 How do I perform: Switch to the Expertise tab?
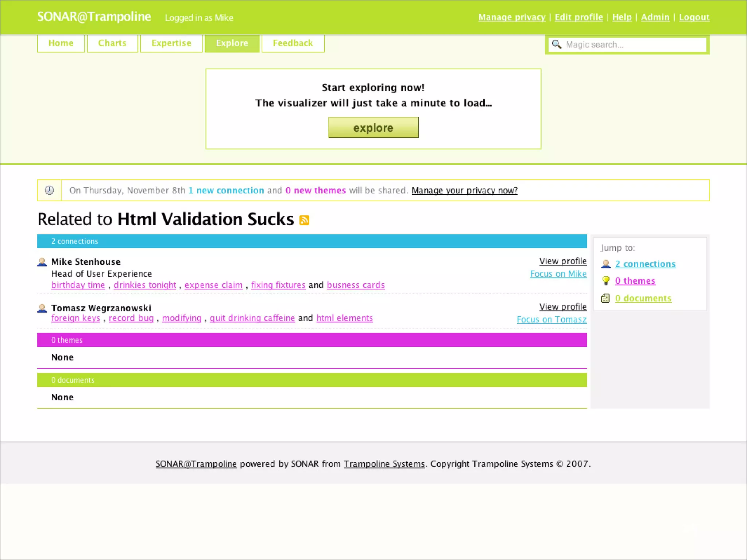click(171, 43)
